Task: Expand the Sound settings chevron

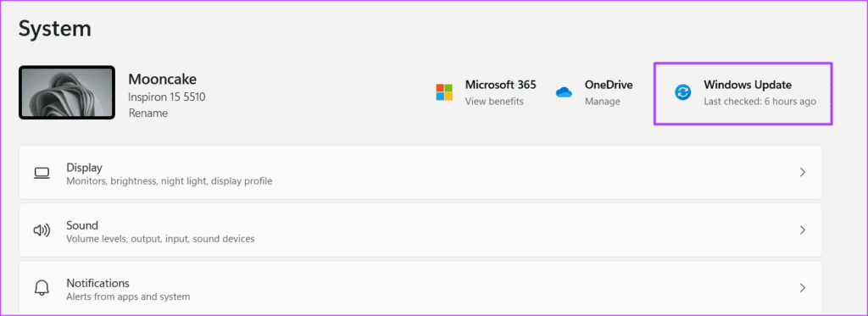Action: (802, 230)
